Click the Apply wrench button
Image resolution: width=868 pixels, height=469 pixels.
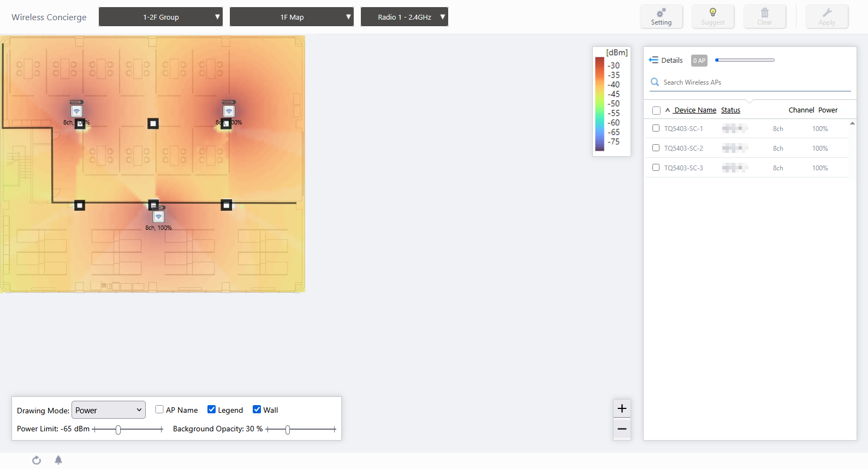827,16
